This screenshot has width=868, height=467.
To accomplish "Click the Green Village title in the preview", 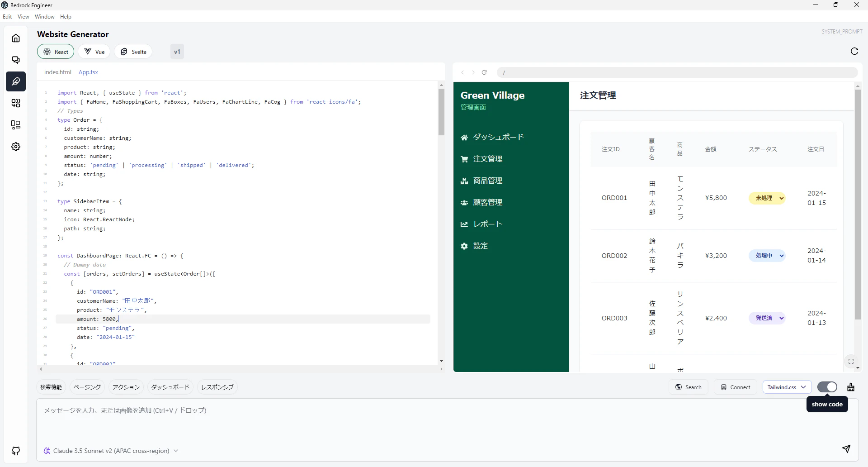I will 493,95.
